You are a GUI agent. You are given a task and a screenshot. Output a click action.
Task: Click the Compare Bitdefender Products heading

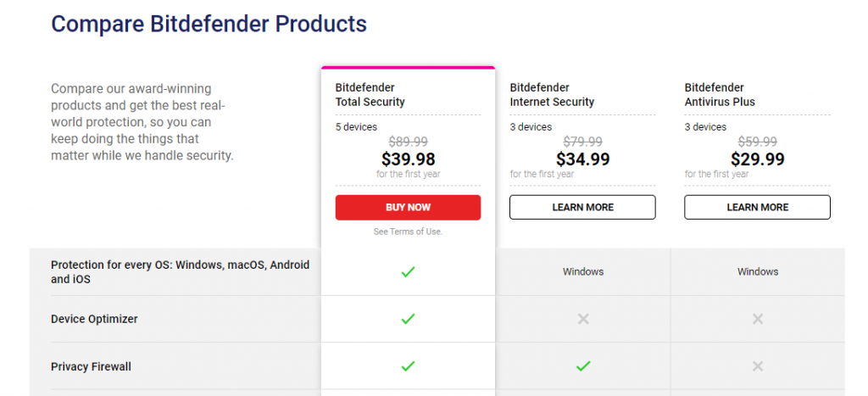(x=209, y=25)
